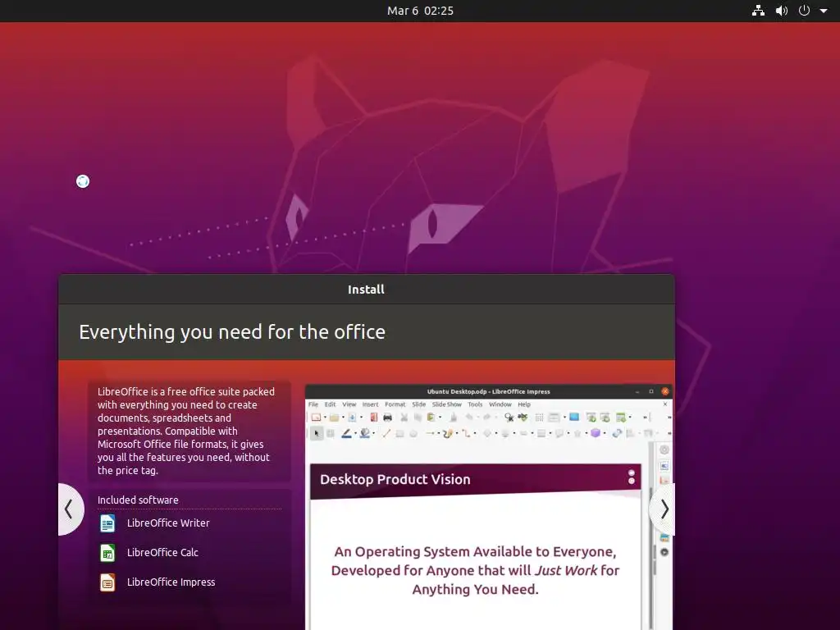Viewport: 840px width, 630px height.
Task: Select the purple 3D Objects cube in Impress
Action: click(x=596, y=433)
